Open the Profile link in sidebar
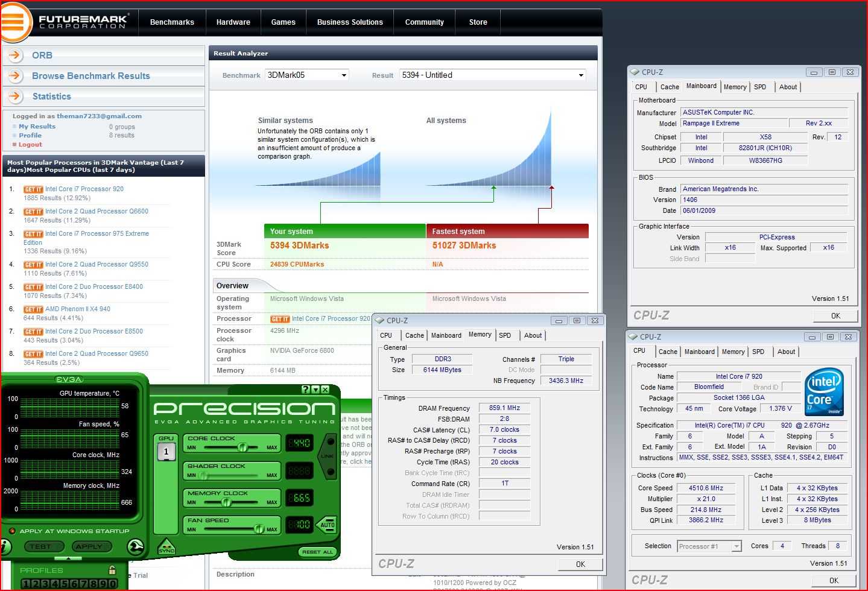The width and height of the screenshot is (868, 591). pos(30,136)
